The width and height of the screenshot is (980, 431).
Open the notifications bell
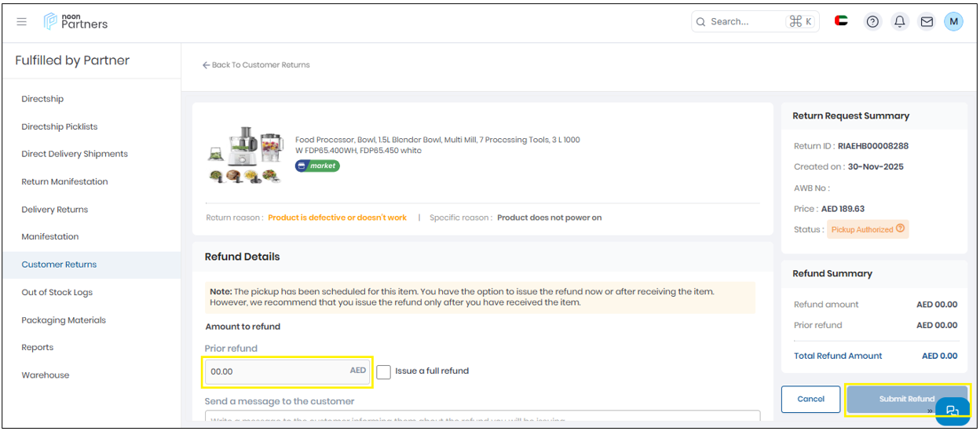coord(900,22)
